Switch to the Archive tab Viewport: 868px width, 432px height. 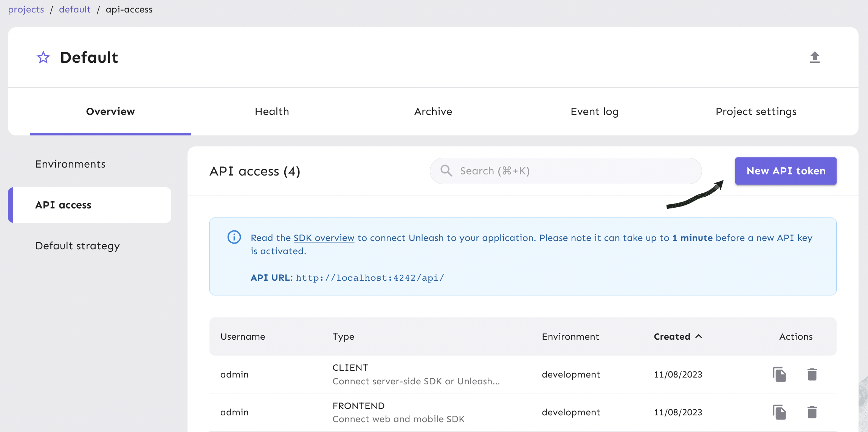tap(433, 111)
